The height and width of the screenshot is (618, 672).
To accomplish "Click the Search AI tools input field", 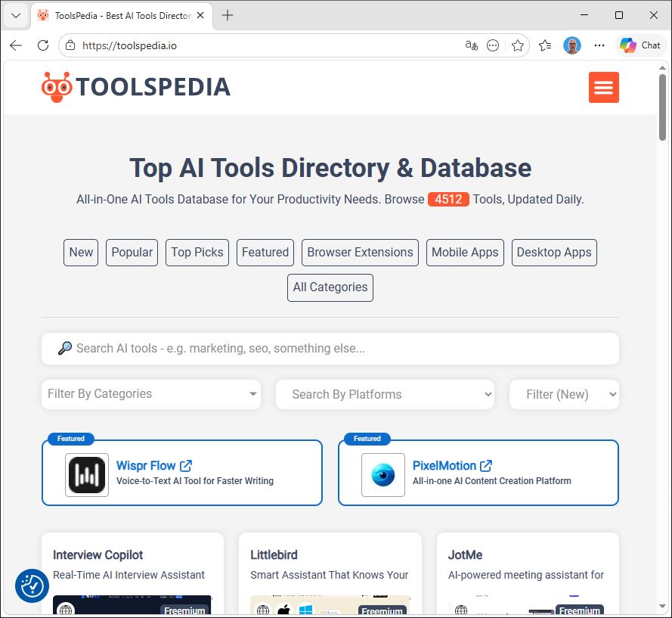I will [x=330, y=349].
